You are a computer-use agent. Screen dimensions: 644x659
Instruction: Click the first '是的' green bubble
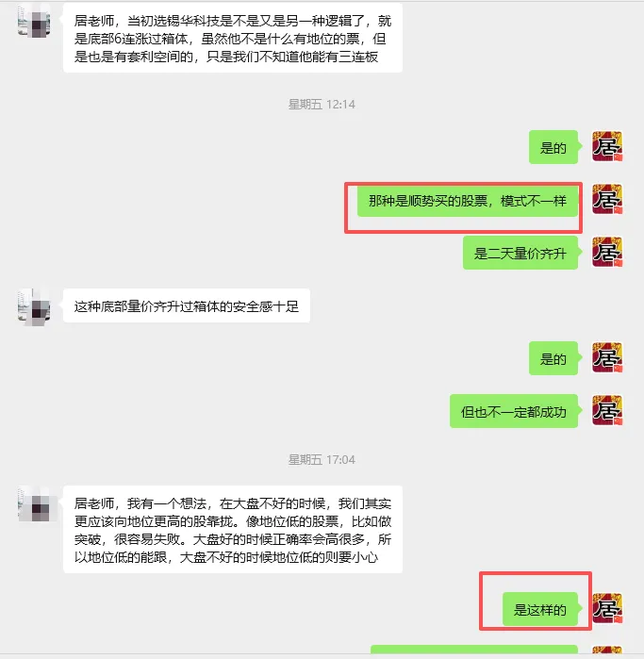[555, 147]
